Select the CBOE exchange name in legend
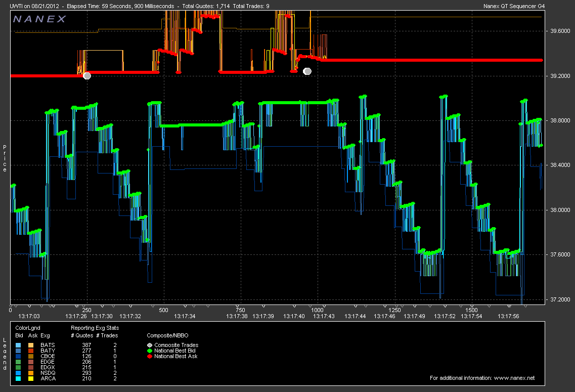This screenshot has width=575, height=392. point(48,356)
